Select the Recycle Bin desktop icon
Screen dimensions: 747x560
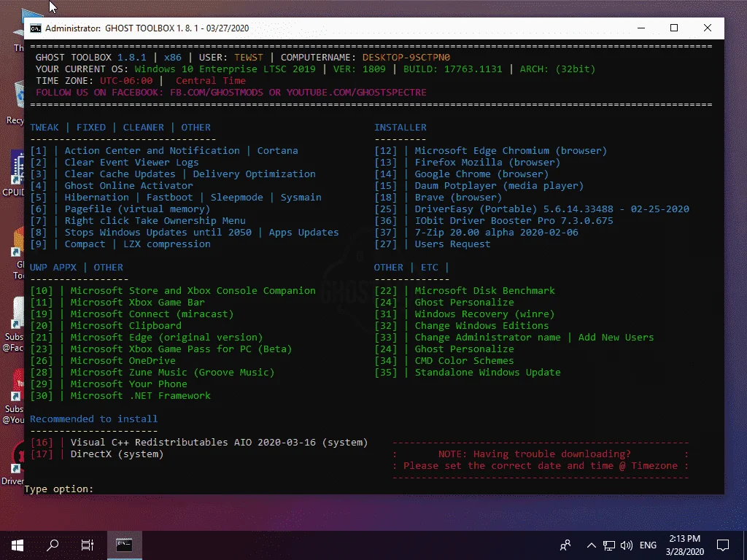point(16,102)
